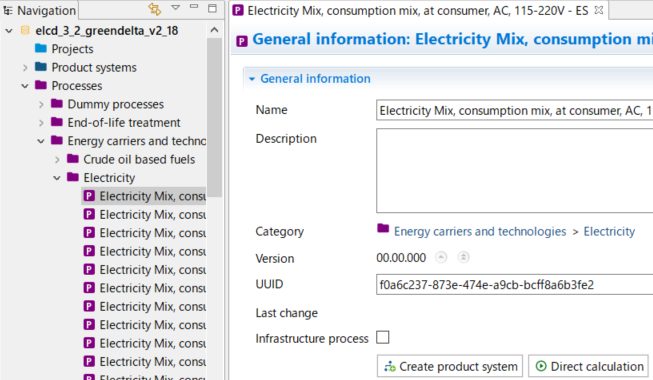Viewport: 653px width, 380px height.
Task: Click Energy carriers and technologies folder icon
Action: point(57,140)
